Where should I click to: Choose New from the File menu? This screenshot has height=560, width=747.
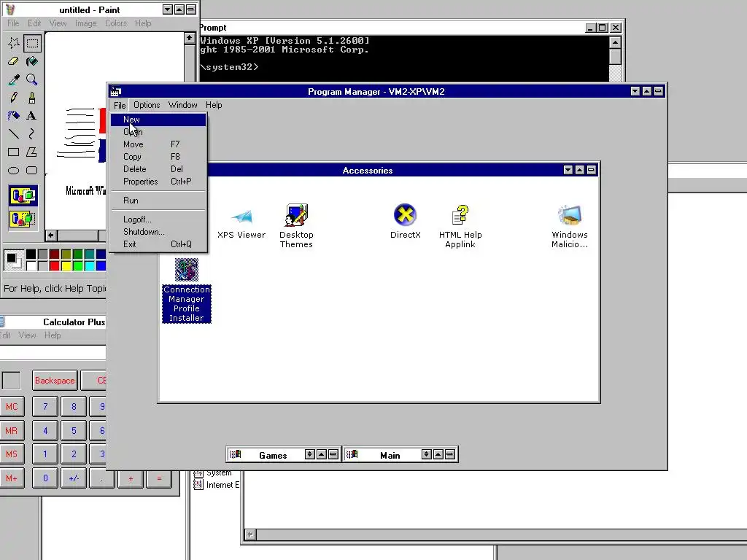pos(158,120)
